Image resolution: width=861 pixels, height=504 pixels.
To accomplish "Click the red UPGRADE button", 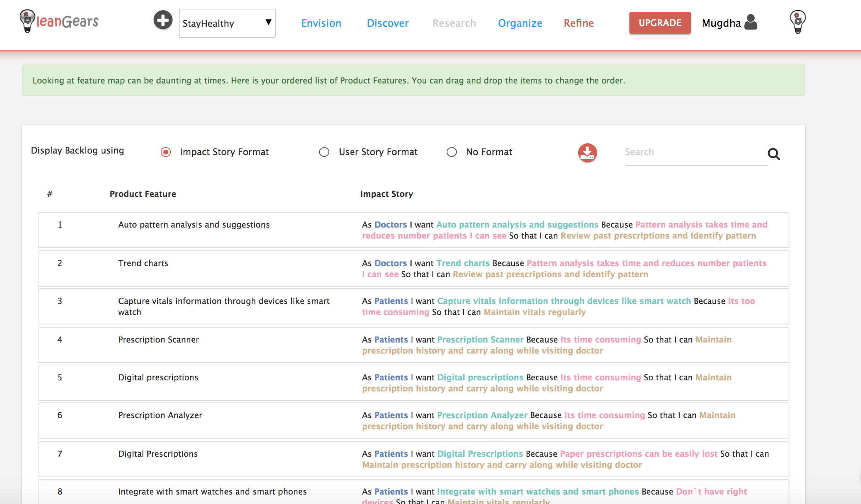I will (660, 23).
